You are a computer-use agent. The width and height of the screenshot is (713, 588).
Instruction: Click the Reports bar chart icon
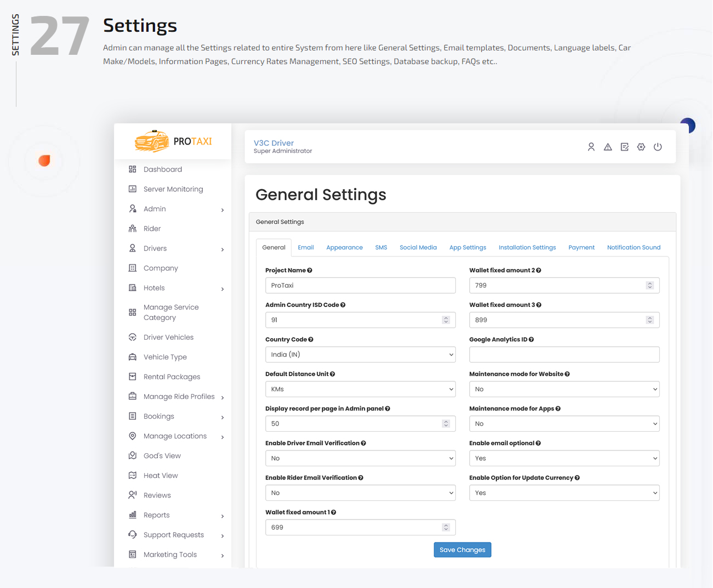(x=133, y=515)
